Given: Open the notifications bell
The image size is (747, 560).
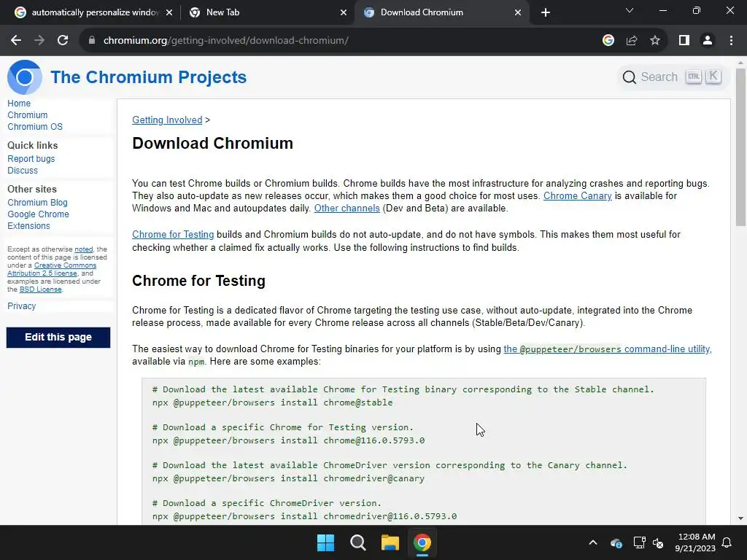Looking at the screenshot, I should (x=727, y=542).
